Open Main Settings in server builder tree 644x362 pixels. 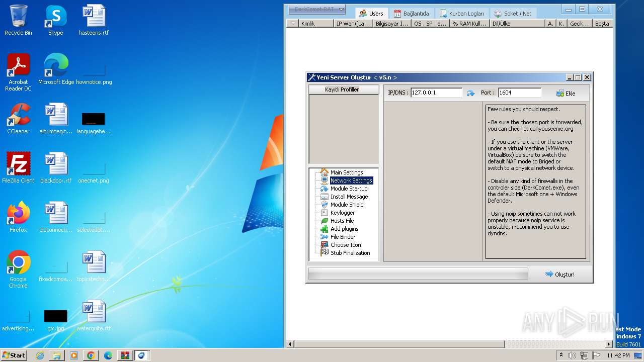point(346,172)
